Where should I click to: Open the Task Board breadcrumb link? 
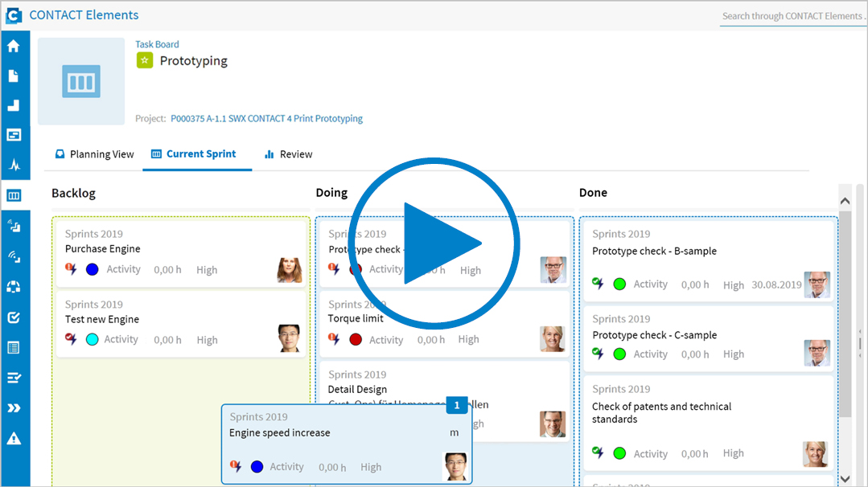157,44
